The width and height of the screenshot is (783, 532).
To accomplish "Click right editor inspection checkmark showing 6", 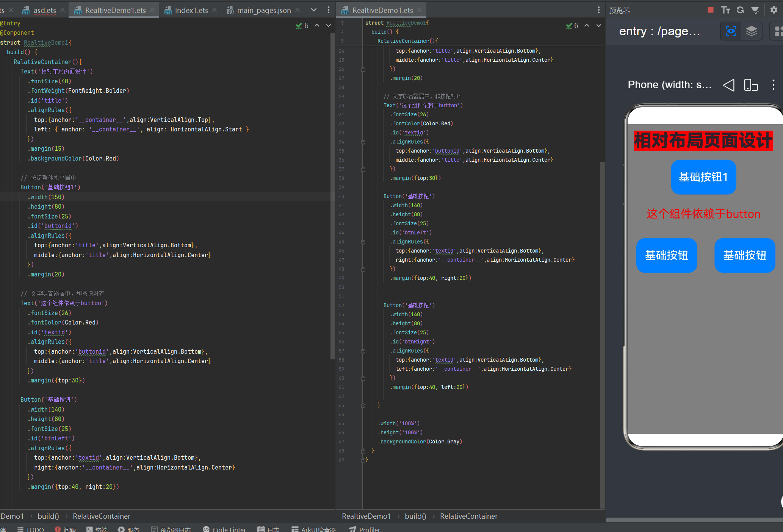I will pyautogui.click(x=572, y=25).
